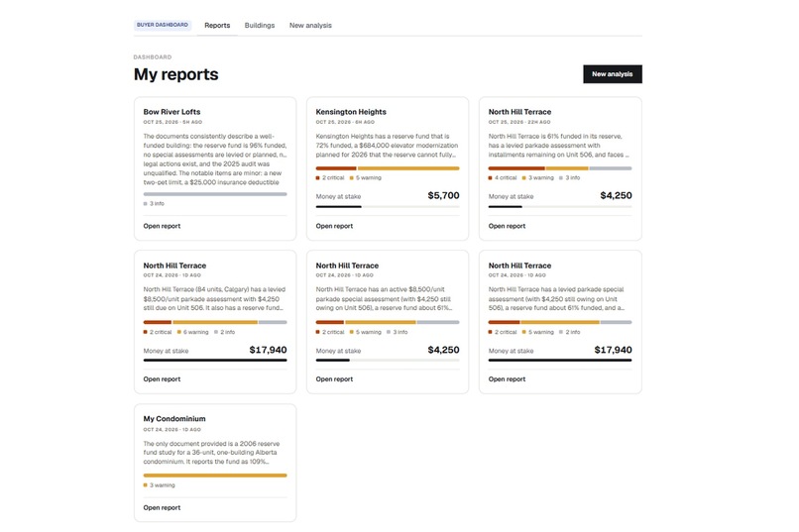
Task: Click summary mentioning '84 units, Calgary'
Action: pos(215,299)
